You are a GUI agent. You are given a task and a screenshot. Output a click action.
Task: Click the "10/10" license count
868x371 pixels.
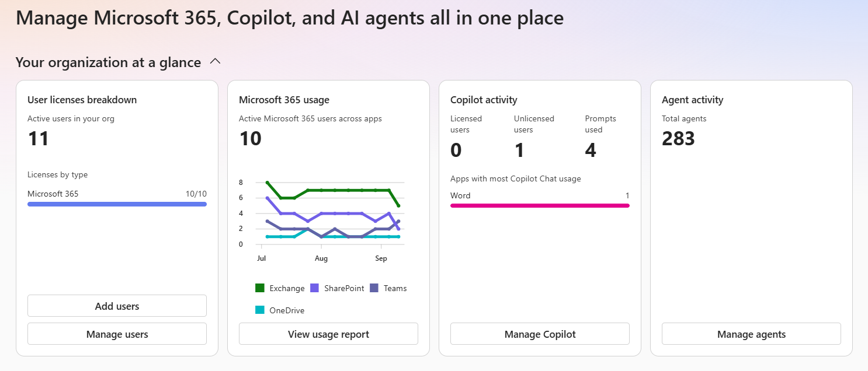click(x=196, y=194)
